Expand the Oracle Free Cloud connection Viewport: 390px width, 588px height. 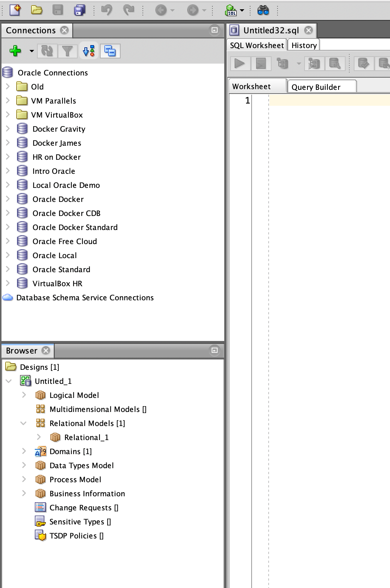point(8,241)
